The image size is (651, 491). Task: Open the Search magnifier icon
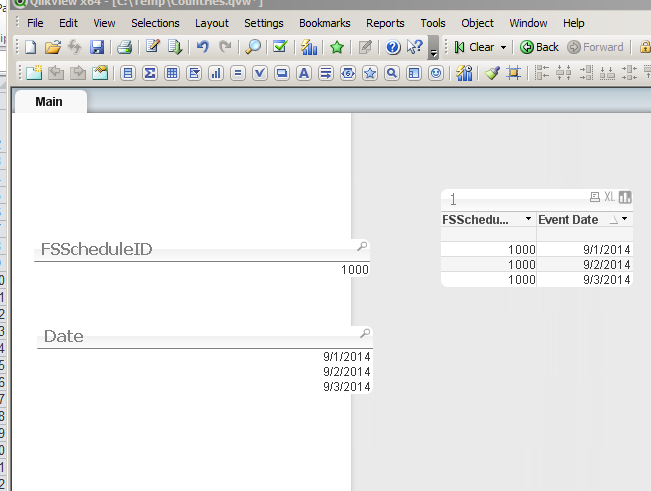(x=253, y=47)
